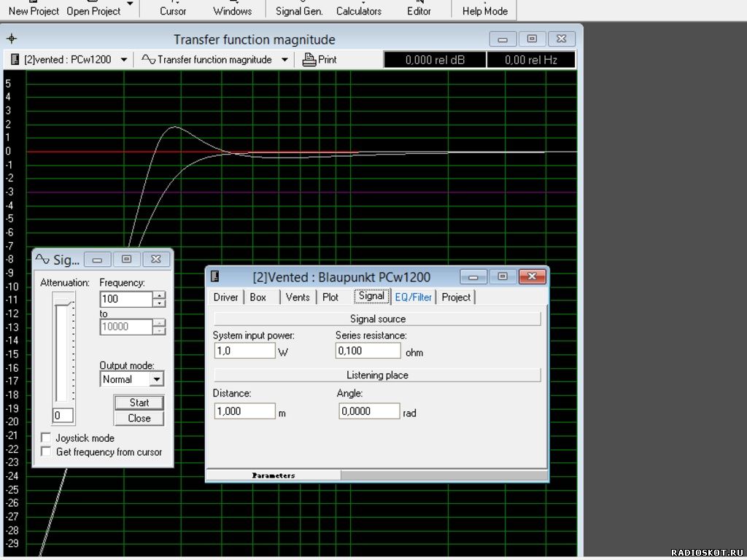Click the Frequency field showing 100

coord(126,299)
